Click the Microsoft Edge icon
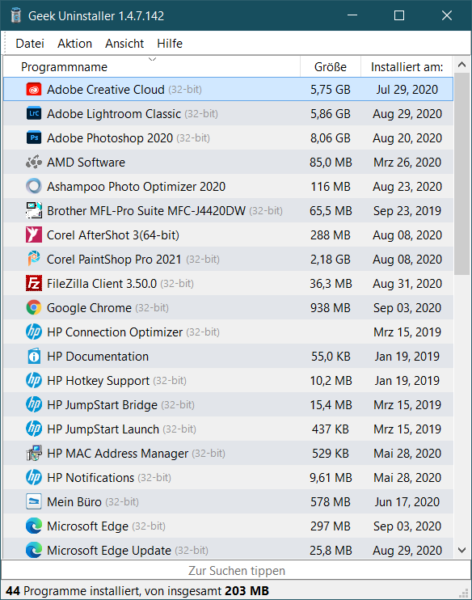The height and width of the screenshot is (600, 472). point(34,526)
